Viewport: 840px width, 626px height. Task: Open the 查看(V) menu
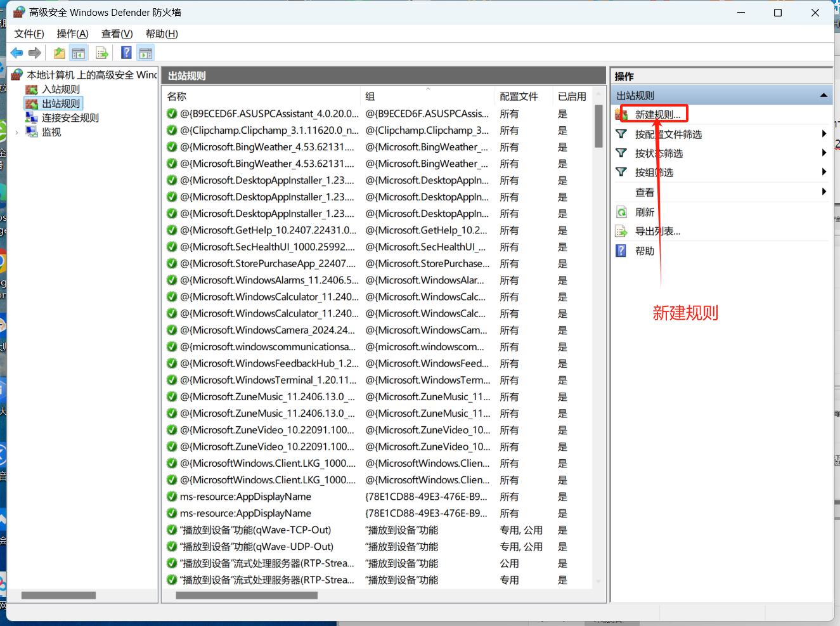pos(117,34)
